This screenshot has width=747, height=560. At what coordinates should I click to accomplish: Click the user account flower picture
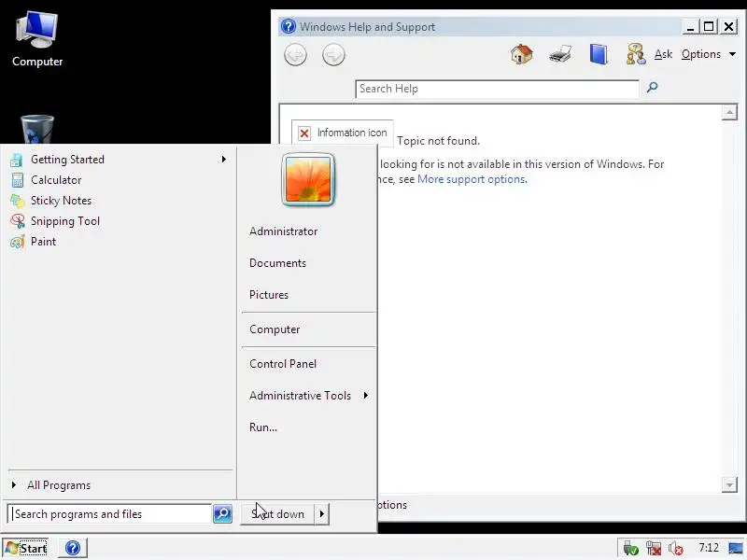pos(308,179)
